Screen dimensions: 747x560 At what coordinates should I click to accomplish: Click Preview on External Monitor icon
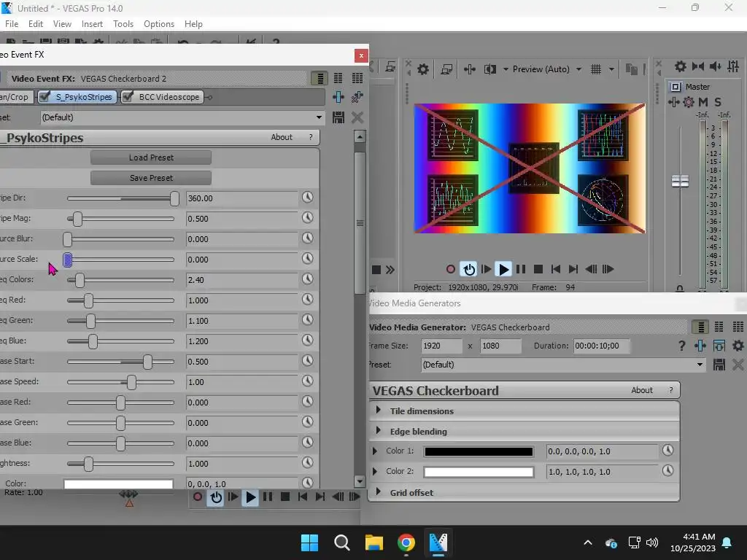[x=446, y=69]
